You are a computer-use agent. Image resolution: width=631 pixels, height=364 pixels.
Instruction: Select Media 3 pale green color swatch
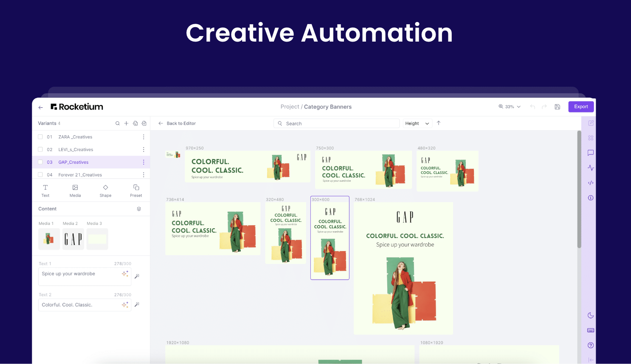[97, 239]
